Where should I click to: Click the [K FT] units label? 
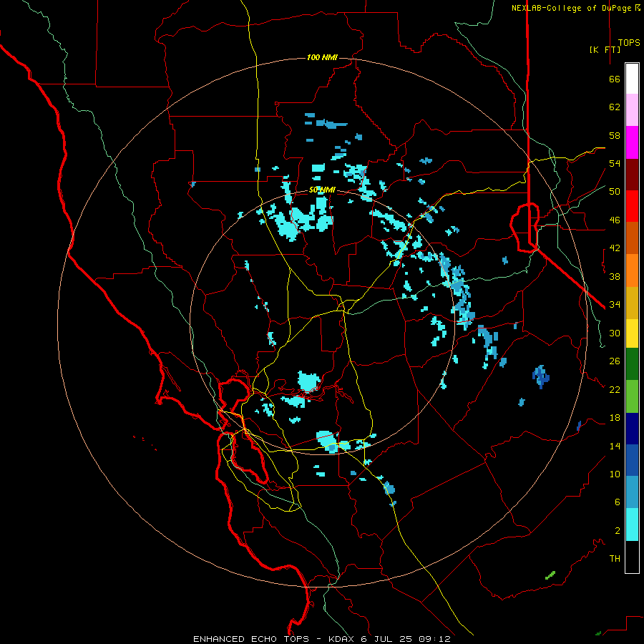click(x=605, y=49)
